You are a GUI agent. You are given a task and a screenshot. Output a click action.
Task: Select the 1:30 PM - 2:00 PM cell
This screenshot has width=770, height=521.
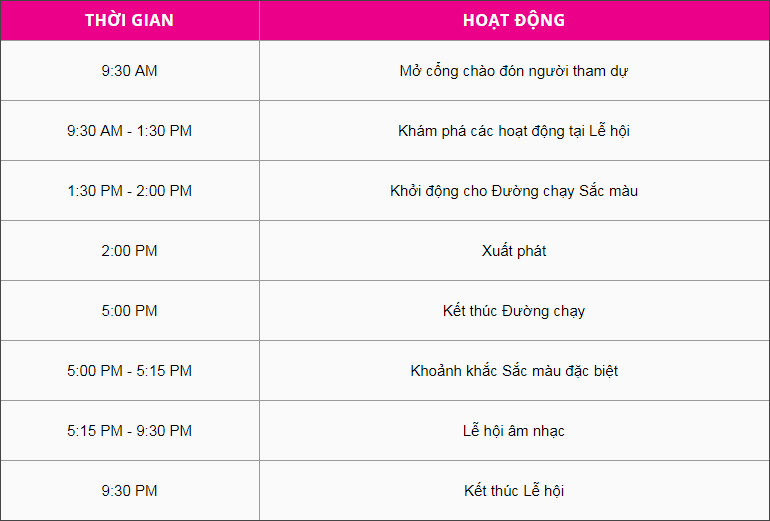pos(129,191)
